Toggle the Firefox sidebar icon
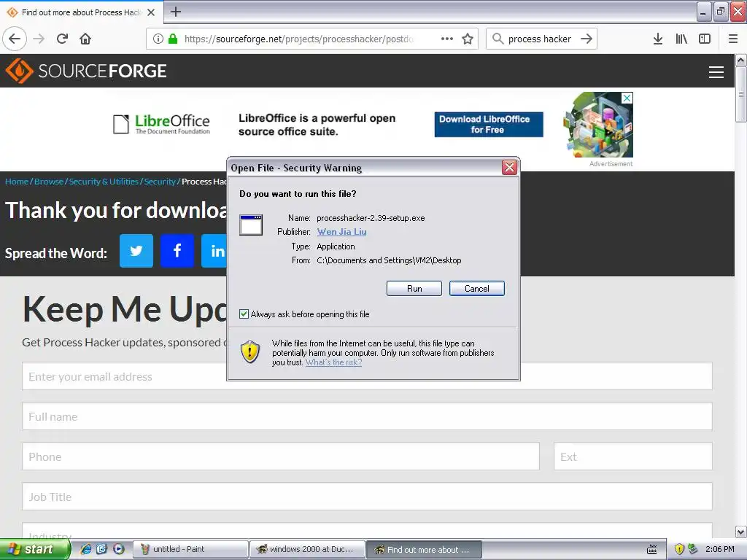This screenshot has width=747, height=560. (705, 39)
